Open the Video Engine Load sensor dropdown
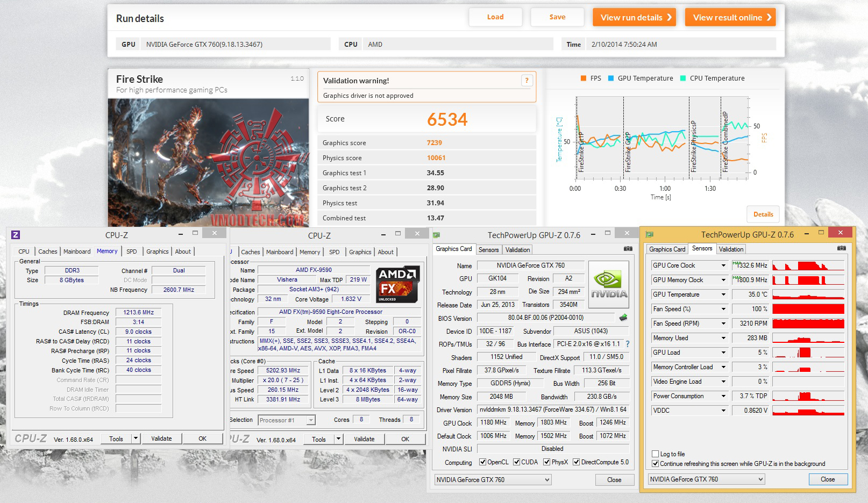Image resolution: width=868 pixels, height=503 pixels. point(724,382)
